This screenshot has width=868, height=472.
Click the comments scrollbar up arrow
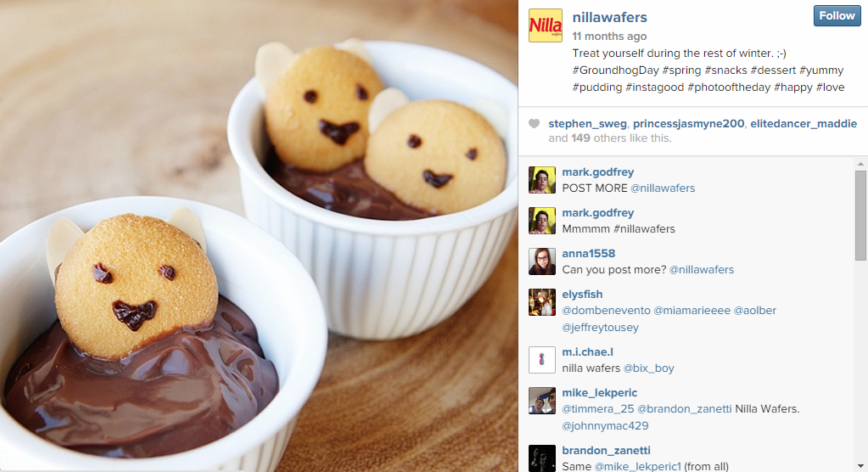pos(860,164)
